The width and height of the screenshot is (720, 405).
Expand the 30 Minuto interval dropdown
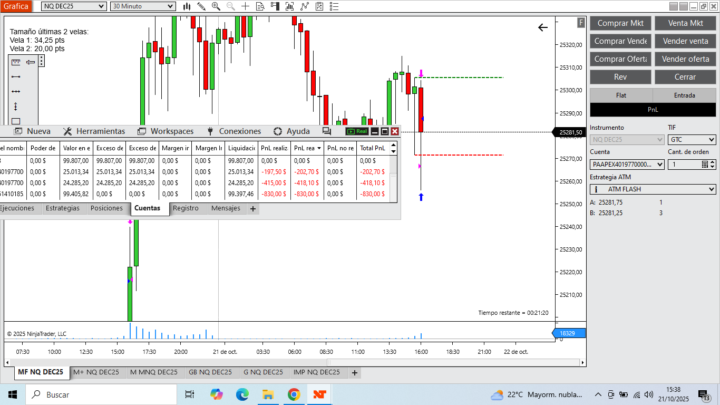click(x=142, y=6)
